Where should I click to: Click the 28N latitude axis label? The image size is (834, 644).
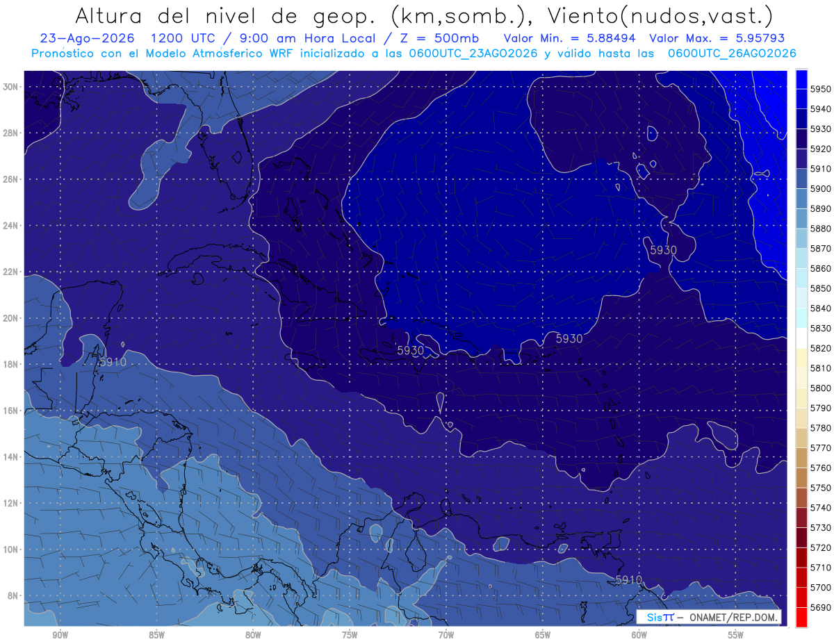(x=11, y=133)
